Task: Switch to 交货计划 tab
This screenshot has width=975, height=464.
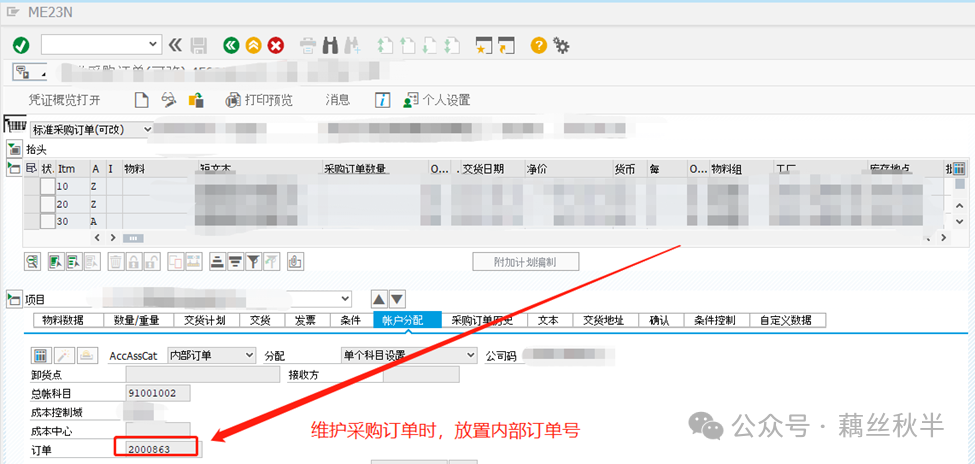Action: click(x=205, y=320)
